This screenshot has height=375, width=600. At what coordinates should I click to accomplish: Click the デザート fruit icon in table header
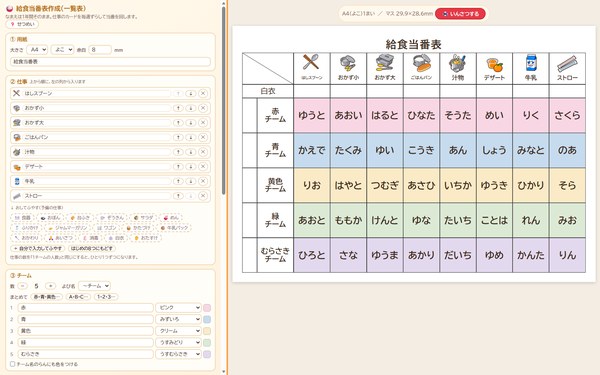click(x=494, y=65)
